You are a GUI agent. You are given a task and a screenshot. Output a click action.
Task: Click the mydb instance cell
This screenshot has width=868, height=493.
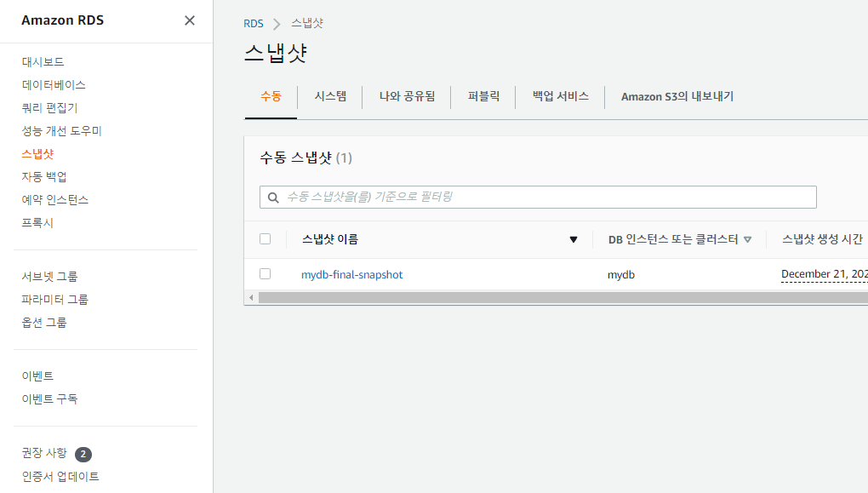[x=621, y=275]
